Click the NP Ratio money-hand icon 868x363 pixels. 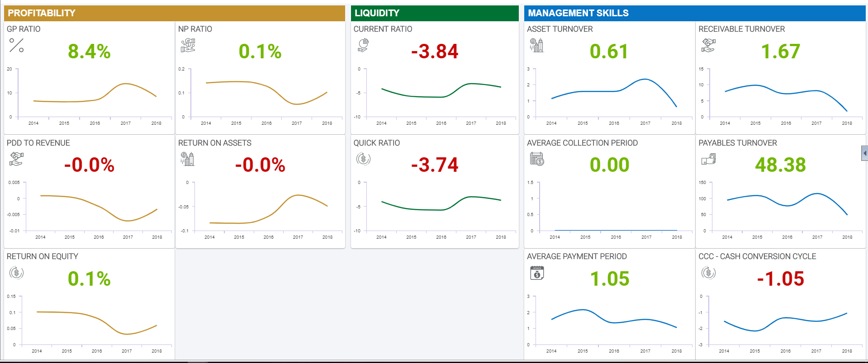188,45
